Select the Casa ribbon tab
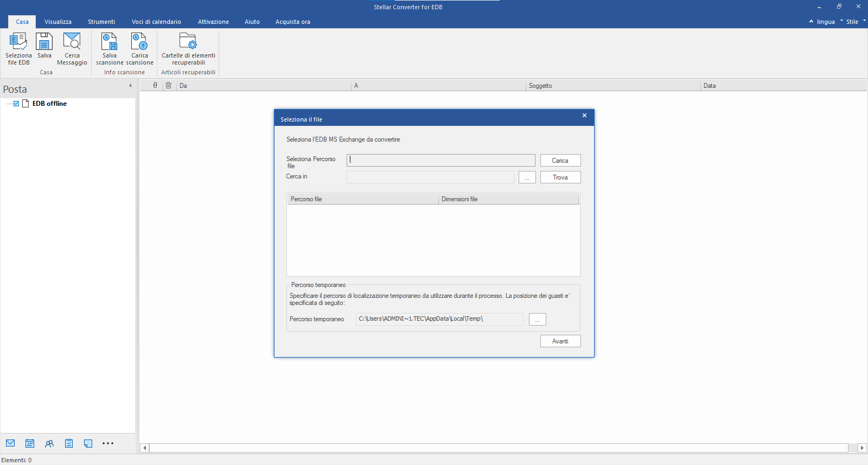Viewport: 868px width, 465px height. [22, 22]
